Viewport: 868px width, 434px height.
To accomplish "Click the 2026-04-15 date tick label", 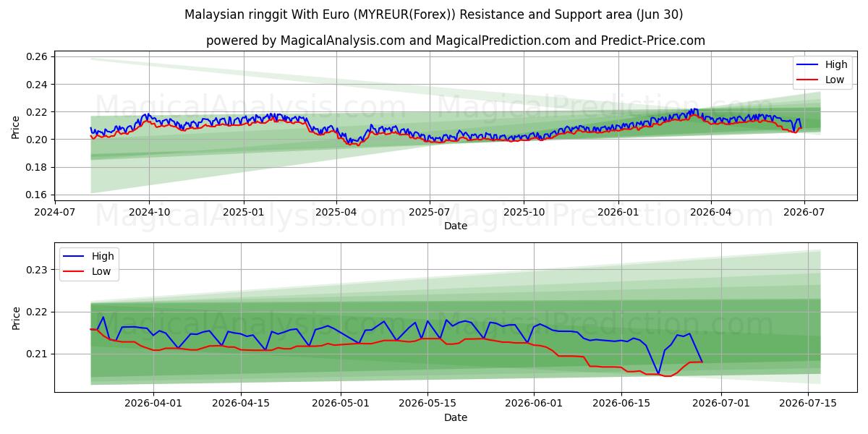I will 241,404.
